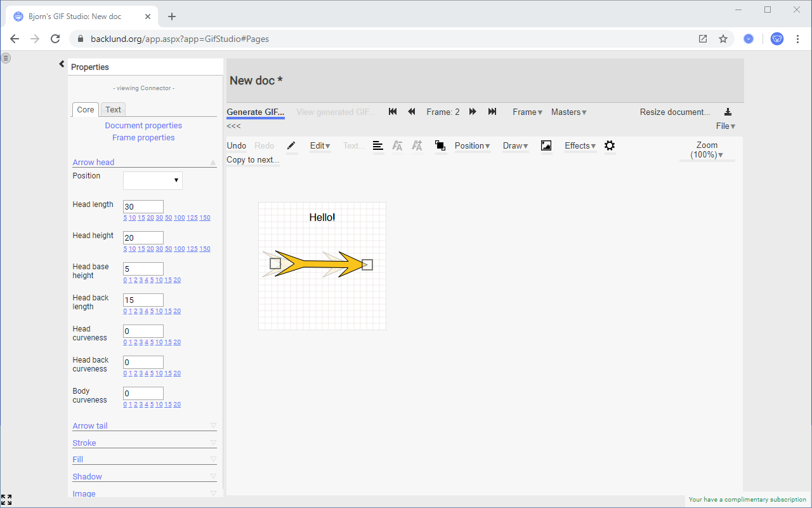Click the settings gear icon
The image size is (812, 508).
pyautogui.click(x=610, y=146)
